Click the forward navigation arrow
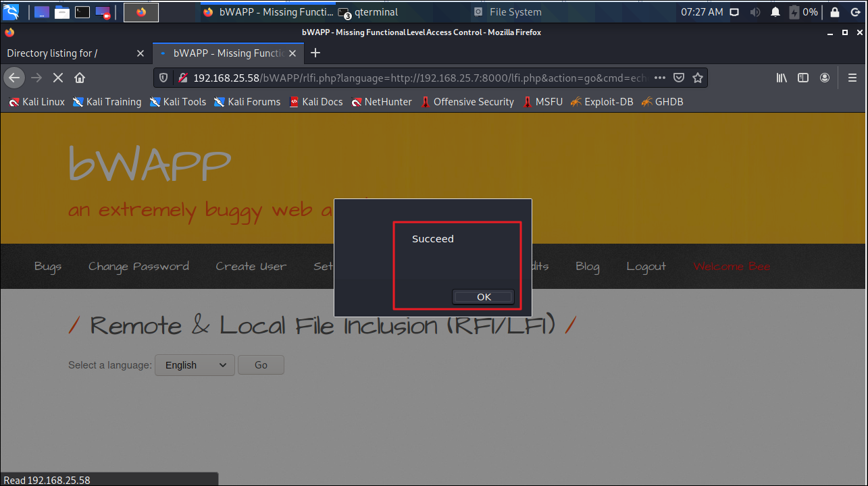The image size is (868, 486). point(36,78)
